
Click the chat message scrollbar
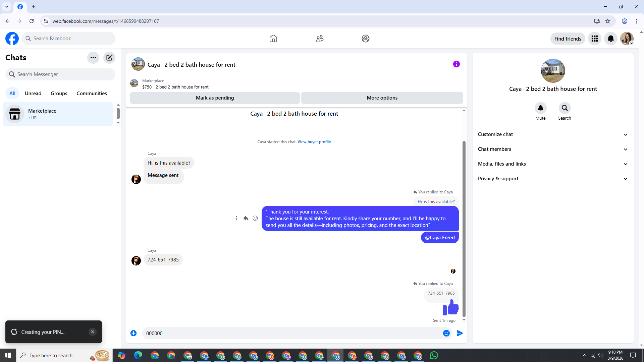click(x=464, y=228)
